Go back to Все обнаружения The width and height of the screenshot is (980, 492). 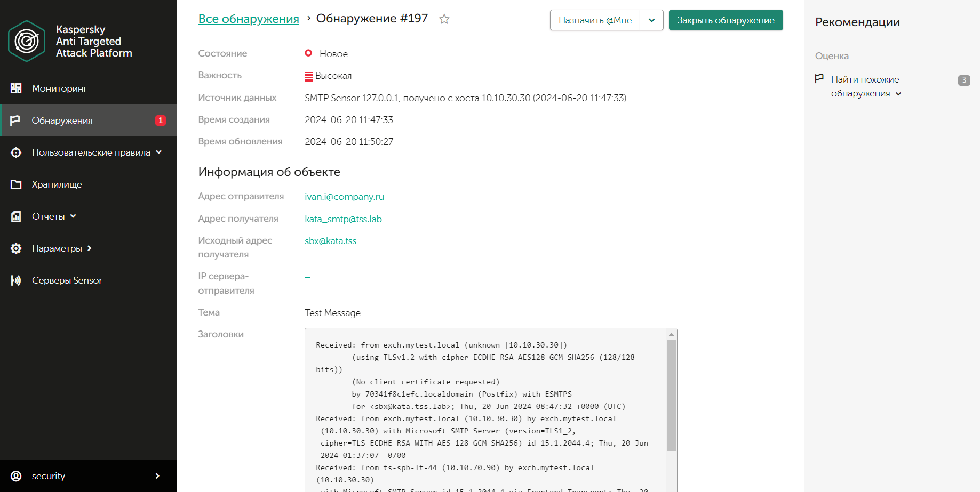(x=249, y=19)
